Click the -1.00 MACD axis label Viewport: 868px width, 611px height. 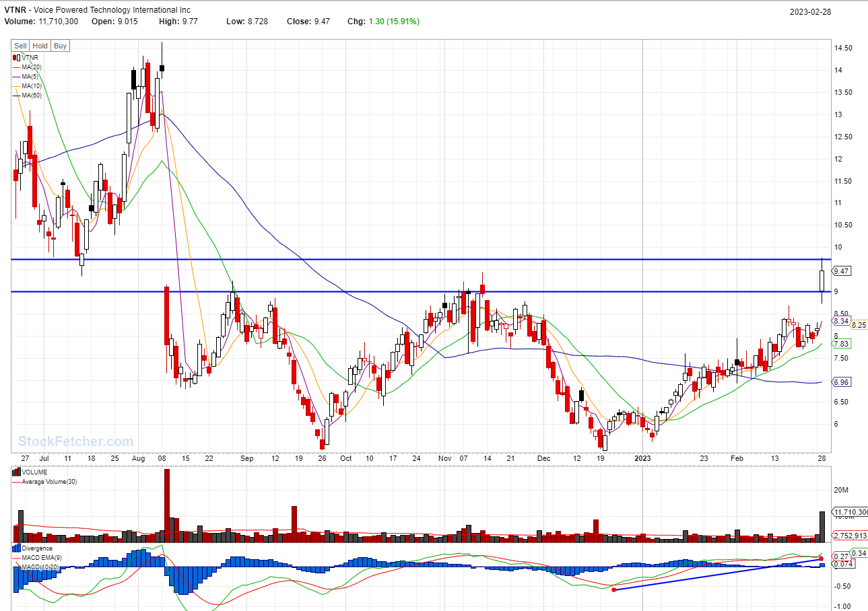(x=843, y=606)
